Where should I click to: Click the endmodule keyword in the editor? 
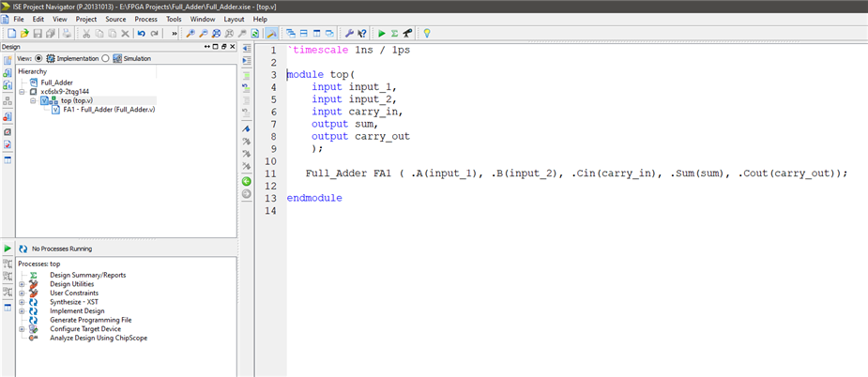pos(314,198)
